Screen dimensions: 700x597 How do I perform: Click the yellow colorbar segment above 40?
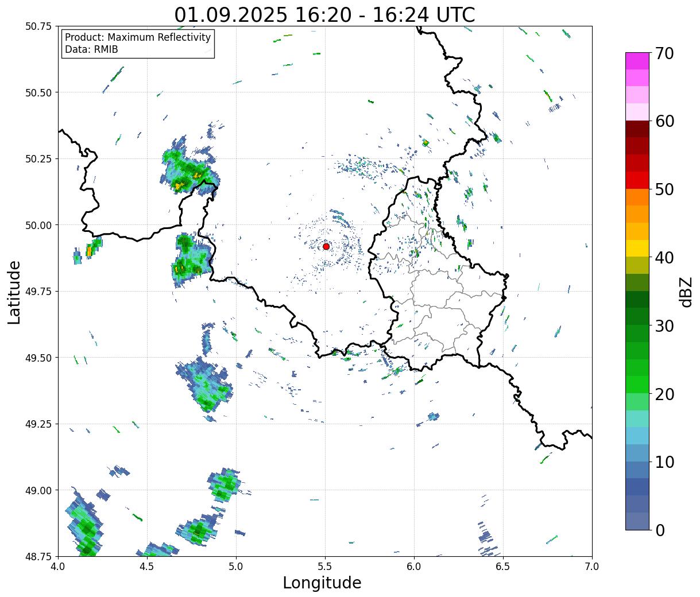[637, 249]
